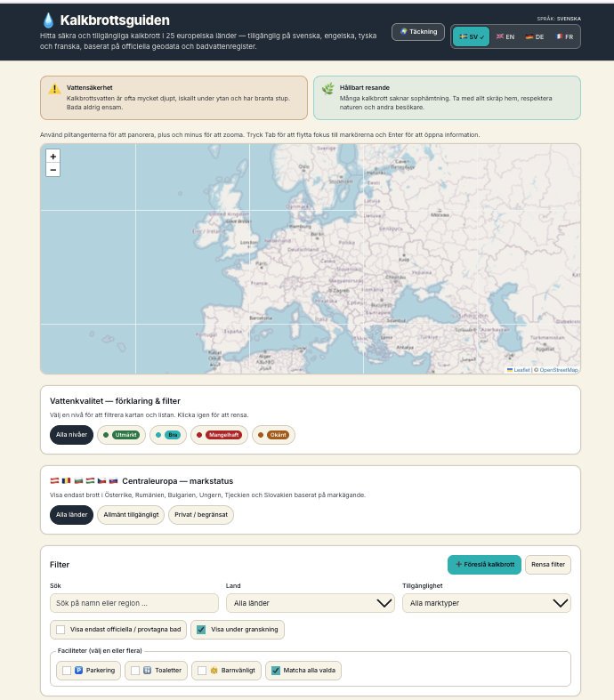Filter by Okänt water quality

(273, 435)
